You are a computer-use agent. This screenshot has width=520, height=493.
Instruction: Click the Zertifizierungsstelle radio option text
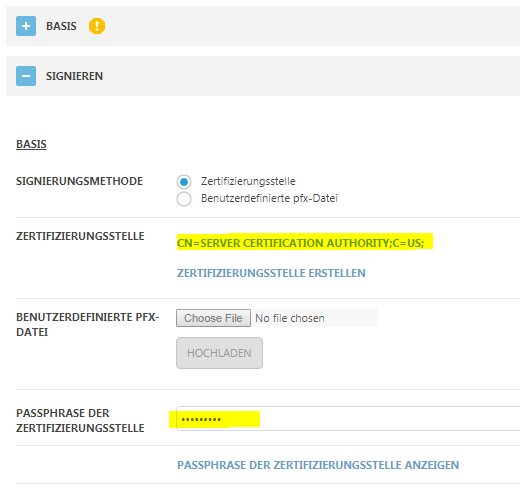pos(248,181)
